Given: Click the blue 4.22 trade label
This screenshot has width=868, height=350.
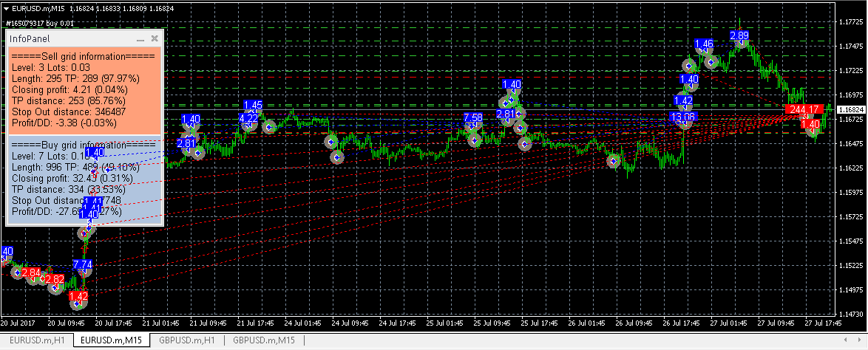Looking at the screenshot, I should 248,118.
